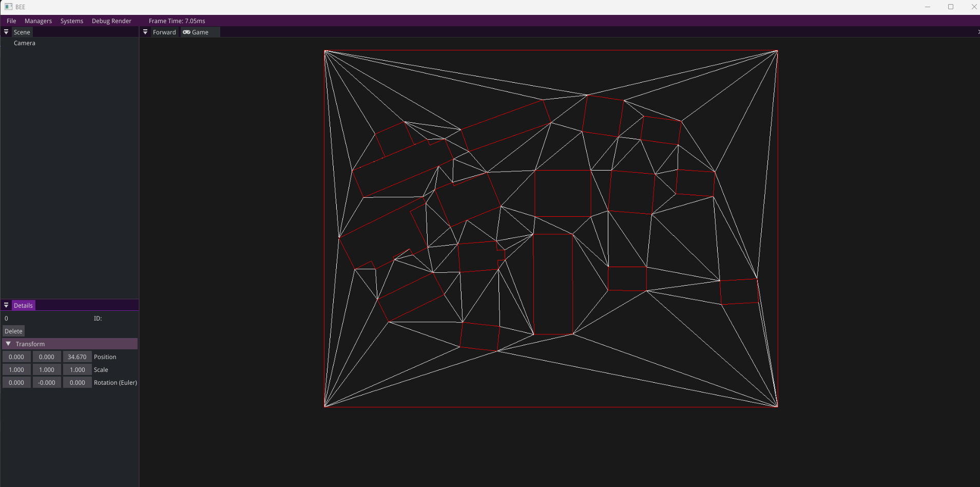Open the Debug Render menu
Image resolution: width=980 pixels, height=487 pixels.
111,21
